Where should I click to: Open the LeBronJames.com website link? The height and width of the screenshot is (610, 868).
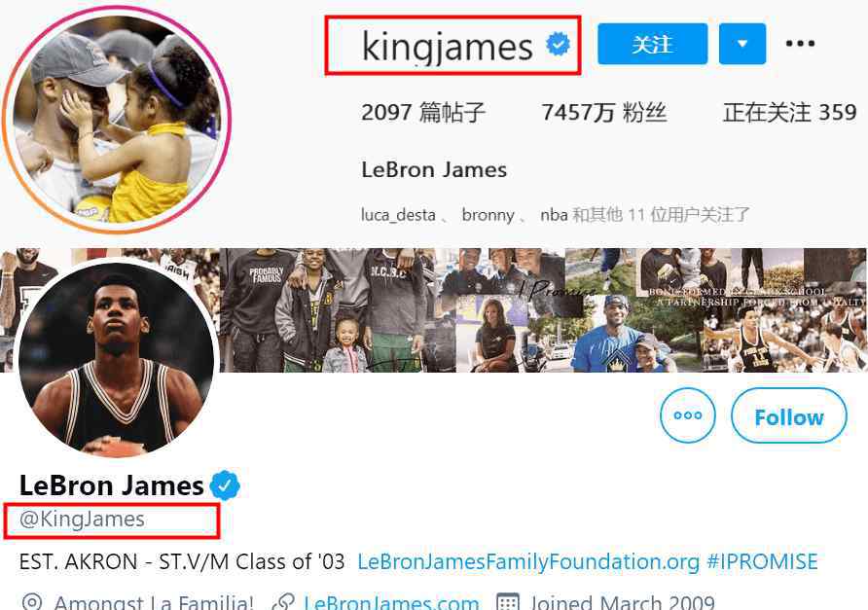(391, 602)
